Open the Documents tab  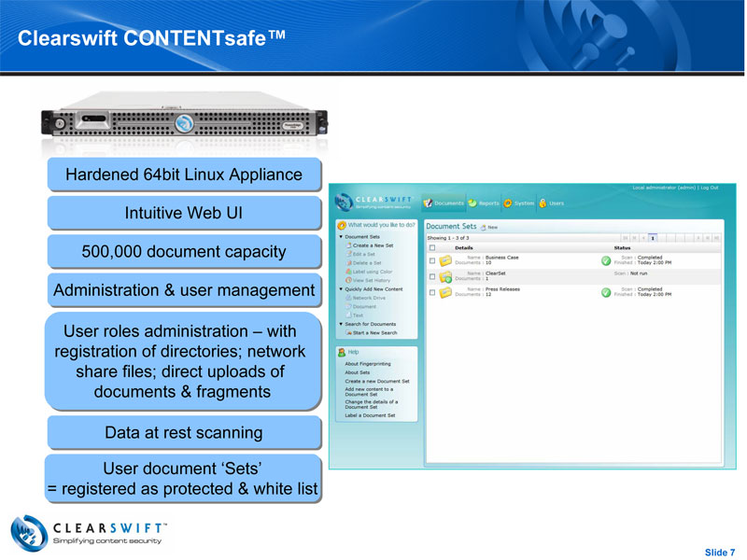point(444,203)
